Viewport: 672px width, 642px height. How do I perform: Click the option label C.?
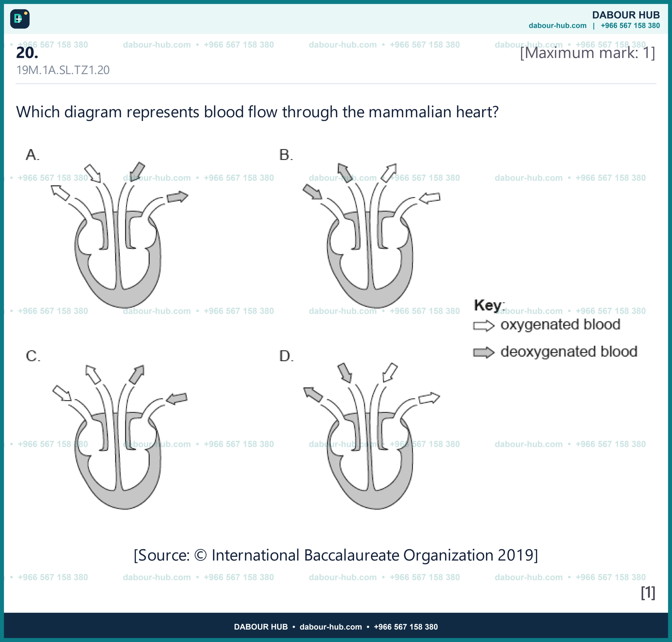pos(33,356)
